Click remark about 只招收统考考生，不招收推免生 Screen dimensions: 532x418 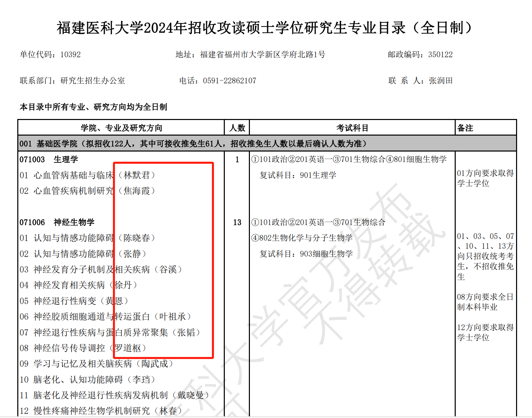tap(485, 256)
